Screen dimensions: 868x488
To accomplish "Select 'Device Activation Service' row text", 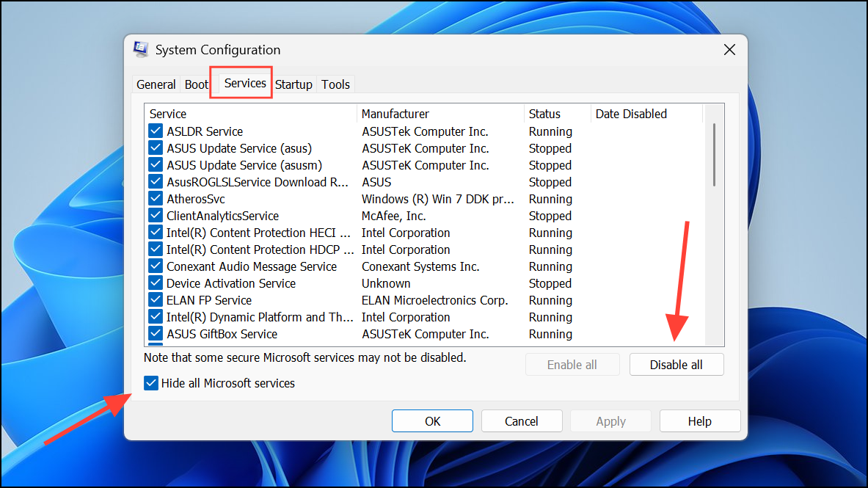I will tap(231, 283).
